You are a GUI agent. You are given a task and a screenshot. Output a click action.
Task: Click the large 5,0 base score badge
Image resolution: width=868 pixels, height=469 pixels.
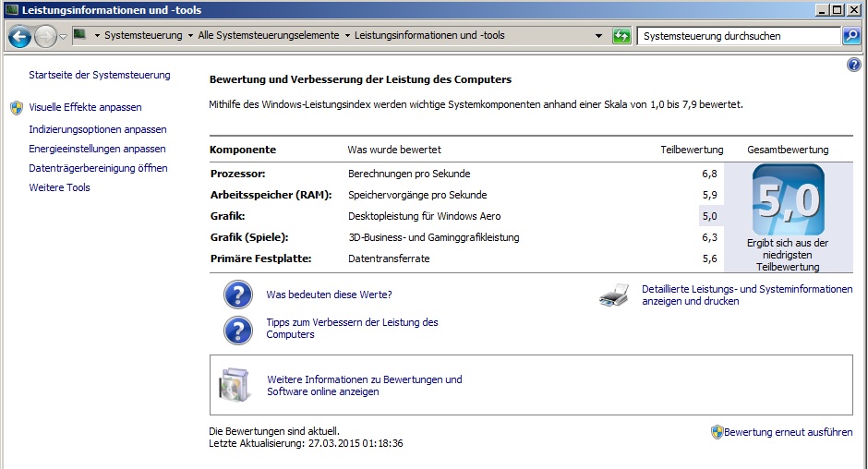[789, 200]
